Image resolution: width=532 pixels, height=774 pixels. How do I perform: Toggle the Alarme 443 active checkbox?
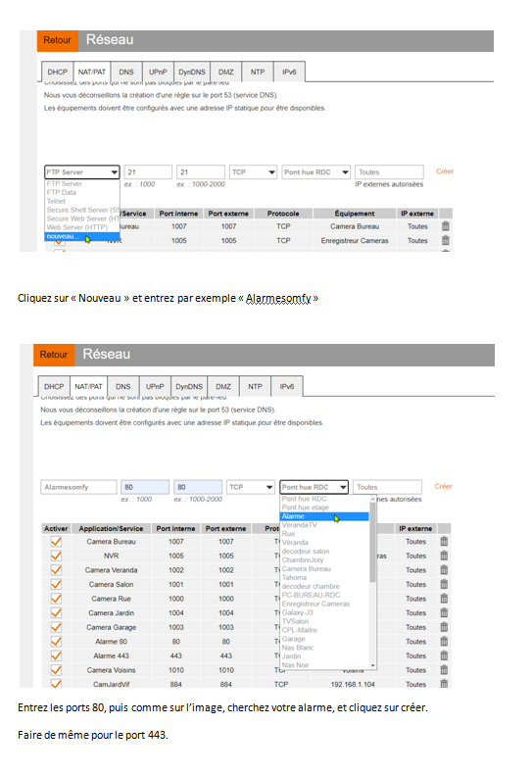pyautogui.click(x=56, y=656)
